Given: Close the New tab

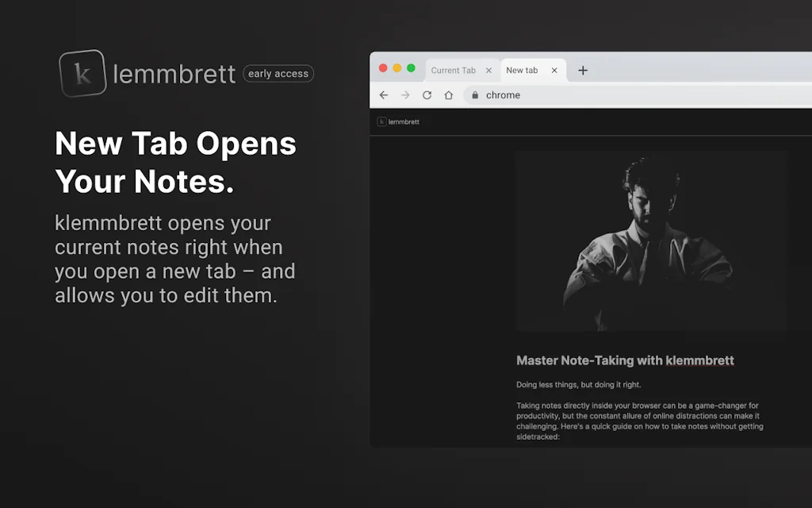Looking at the screenshot, I should [x=556, y=70].
